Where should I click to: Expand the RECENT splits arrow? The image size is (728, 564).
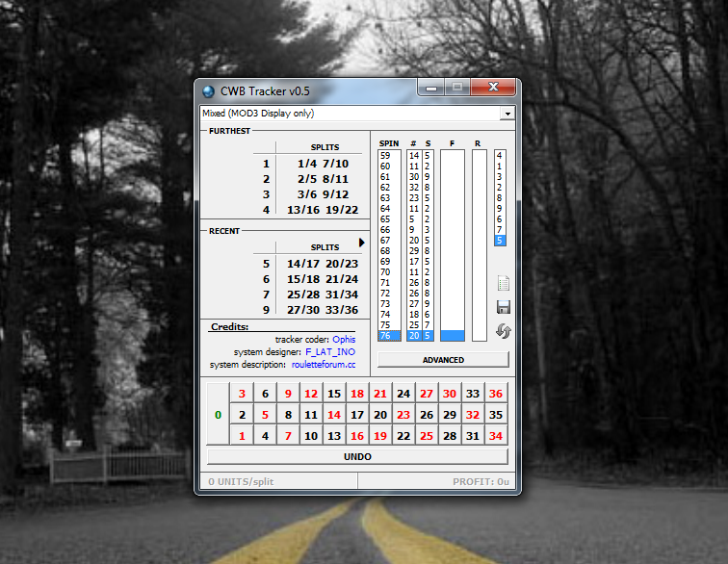point(362,243)
